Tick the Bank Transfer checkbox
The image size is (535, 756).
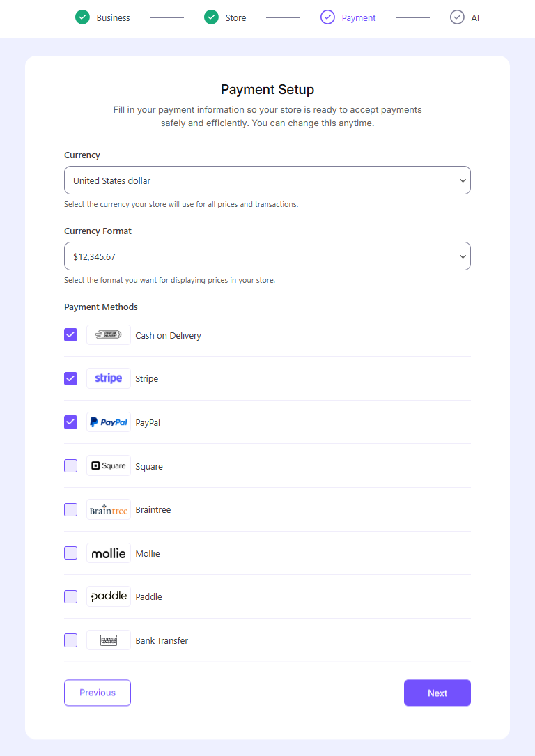coord(71,640)
